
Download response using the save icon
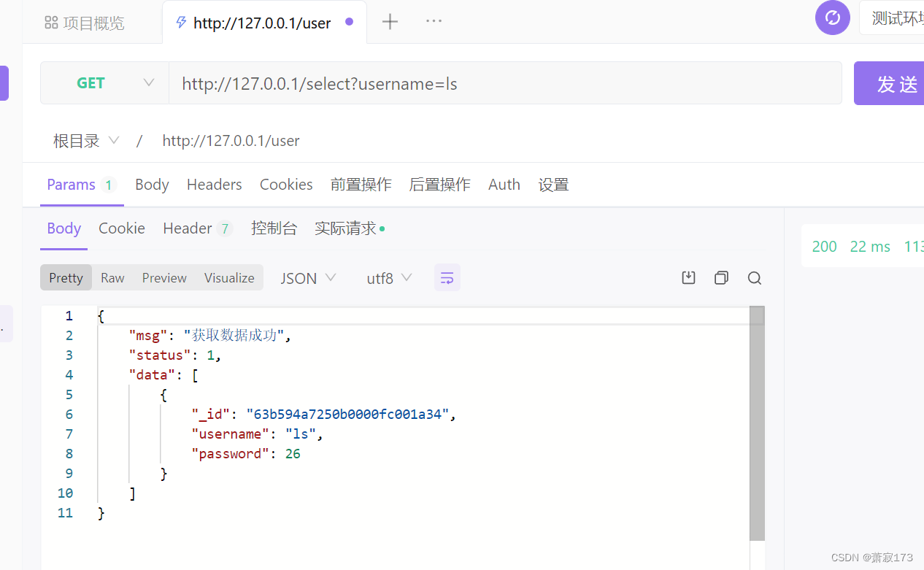pos(688,277)
